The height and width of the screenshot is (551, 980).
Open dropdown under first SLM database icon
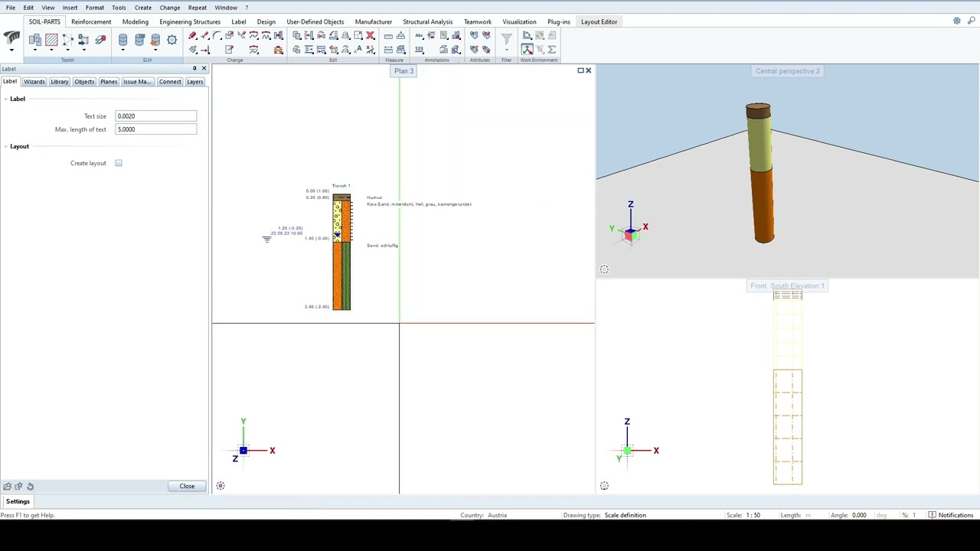[x=122, y=50]
